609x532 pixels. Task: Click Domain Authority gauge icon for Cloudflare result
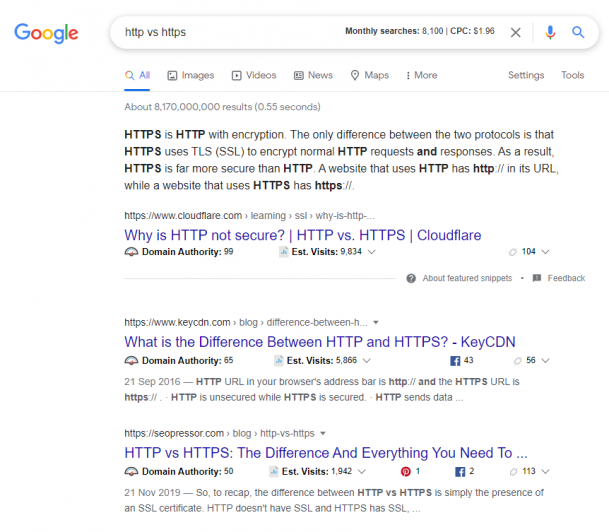point(131,252)
